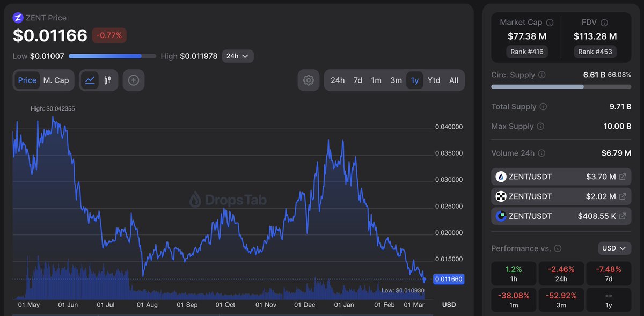Click the circulating supply progress bar
This screenshot has width=644, height=316.
[561, 86]
